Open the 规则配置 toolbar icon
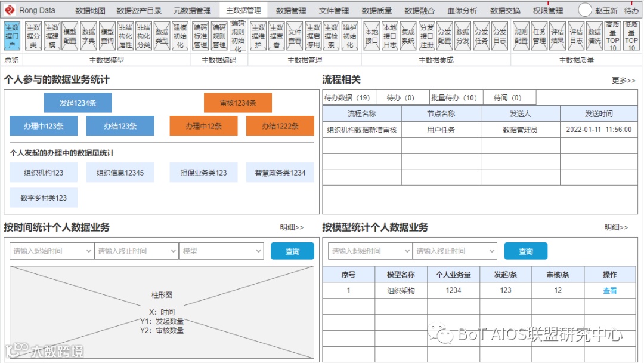 click(x=521, y=36)
